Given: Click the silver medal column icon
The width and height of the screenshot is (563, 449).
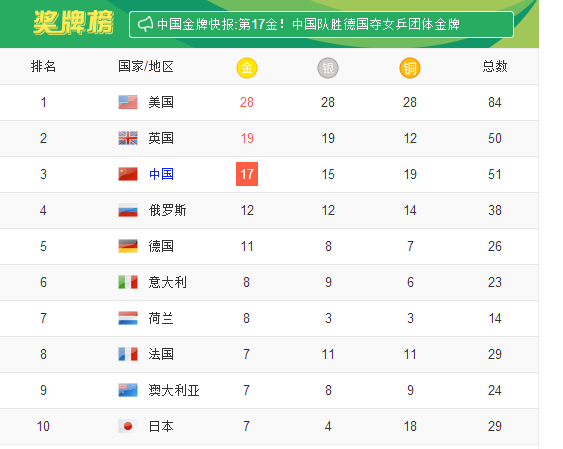Looking at the screenshot, I should [x=328, y=67].
